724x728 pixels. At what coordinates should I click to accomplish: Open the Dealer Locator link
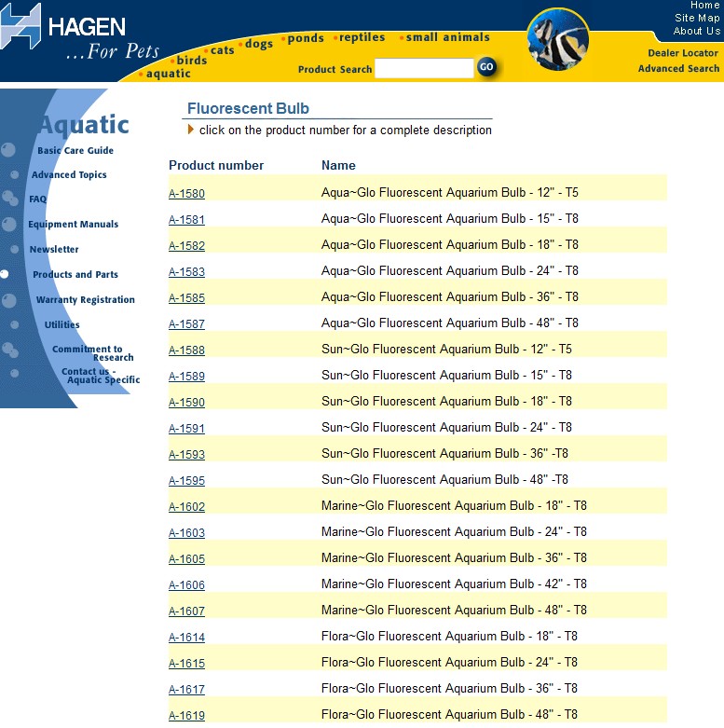coord(683,53)
